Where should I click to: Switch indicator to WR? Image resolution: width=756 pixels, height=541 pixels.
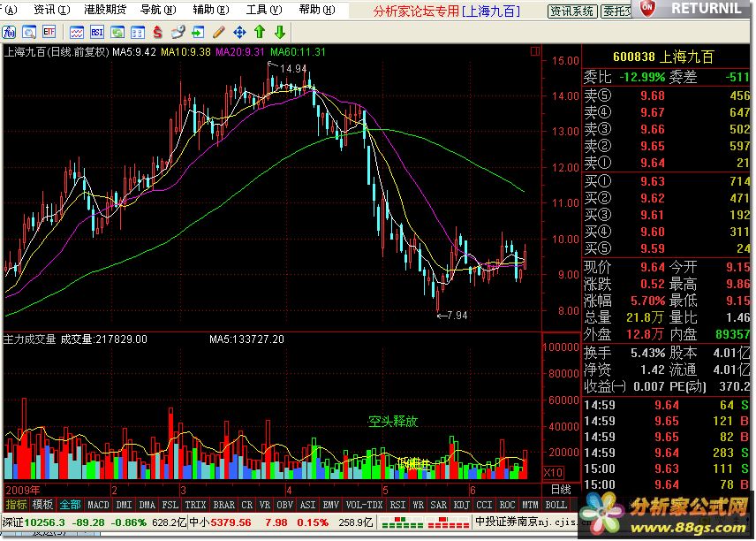[x=418, y=505]
